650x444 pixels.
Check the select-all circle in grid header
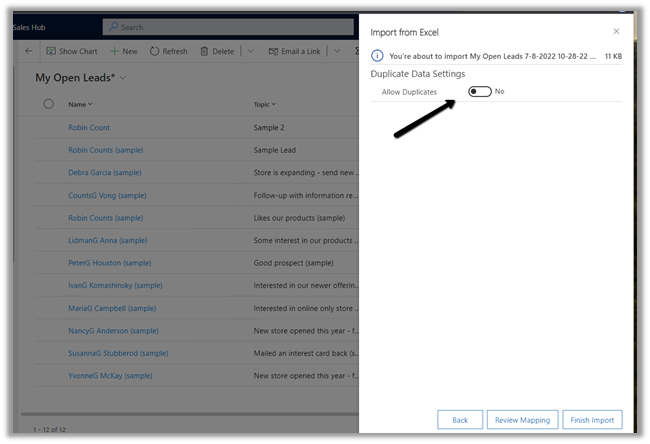pyautogui.click(x=48, y=104)
